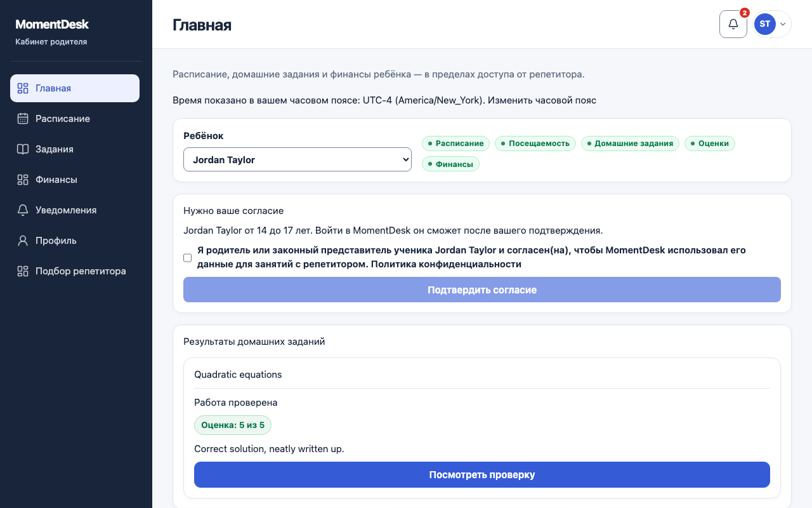Expand the account menu chevron

coord(783,24)
